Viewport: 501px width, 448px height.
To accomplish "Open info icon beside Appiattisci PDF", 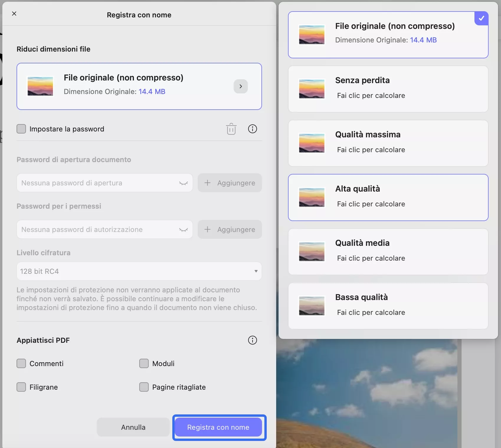I will point(253,340).
